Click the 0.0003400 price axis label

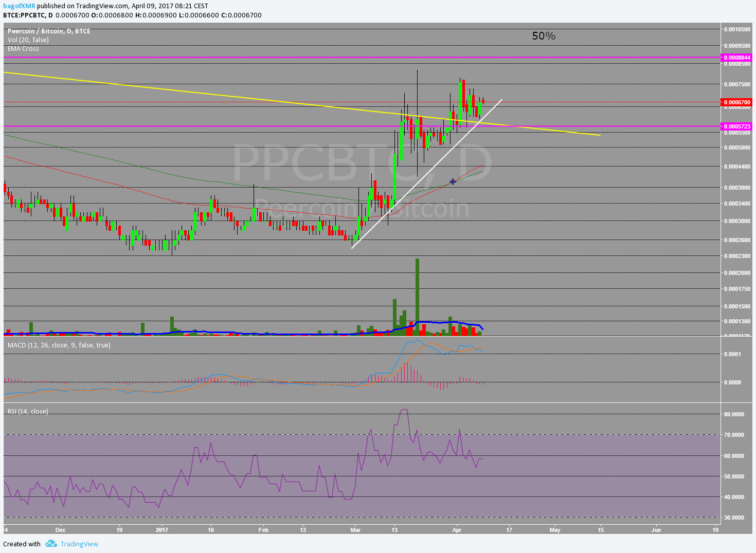[737, 204]
